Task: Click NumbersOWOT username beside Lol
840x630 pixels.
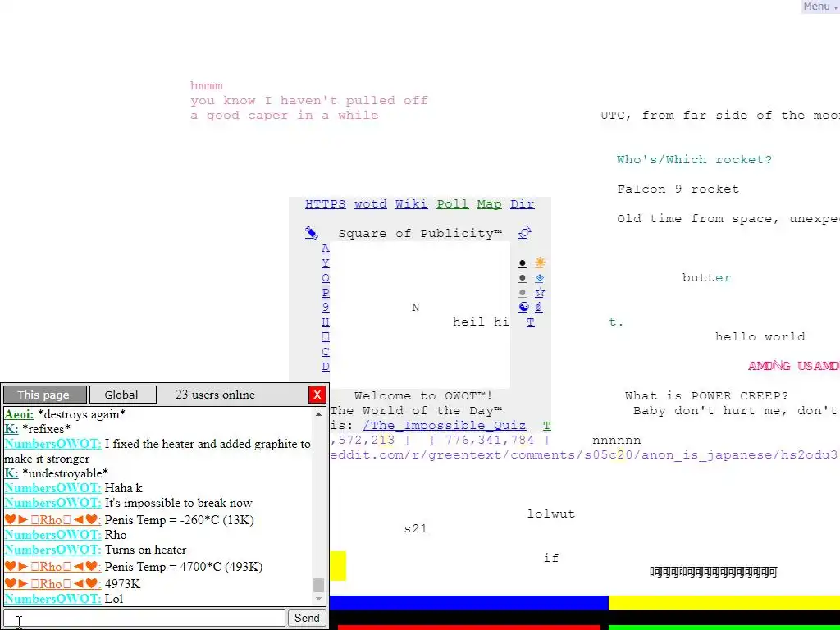Action: [x=52, y=598]
